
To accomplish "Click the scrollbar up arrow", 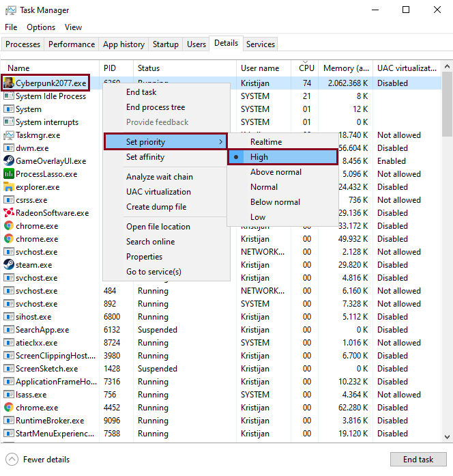I will click(447, 66).
